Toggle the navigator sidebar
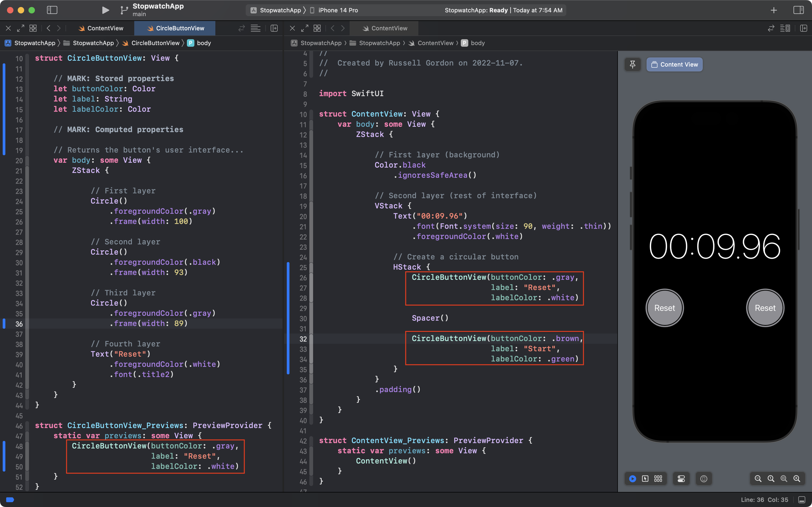Screen dimensions: 812x507 pos(52,10)
